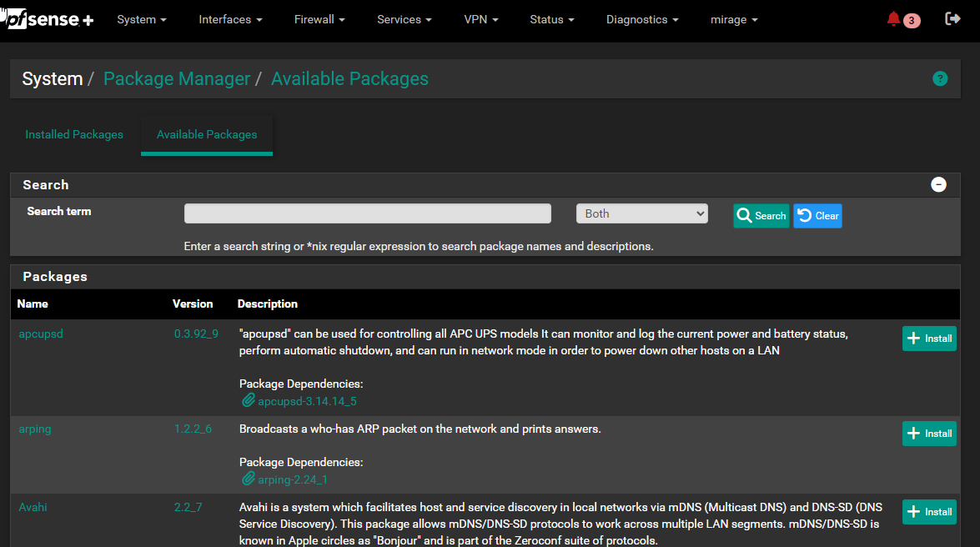Image resolution: width=980 pixels, height=547 pixels.
Task: Switch to the Installed Packages tab
Action: (74, 135)
